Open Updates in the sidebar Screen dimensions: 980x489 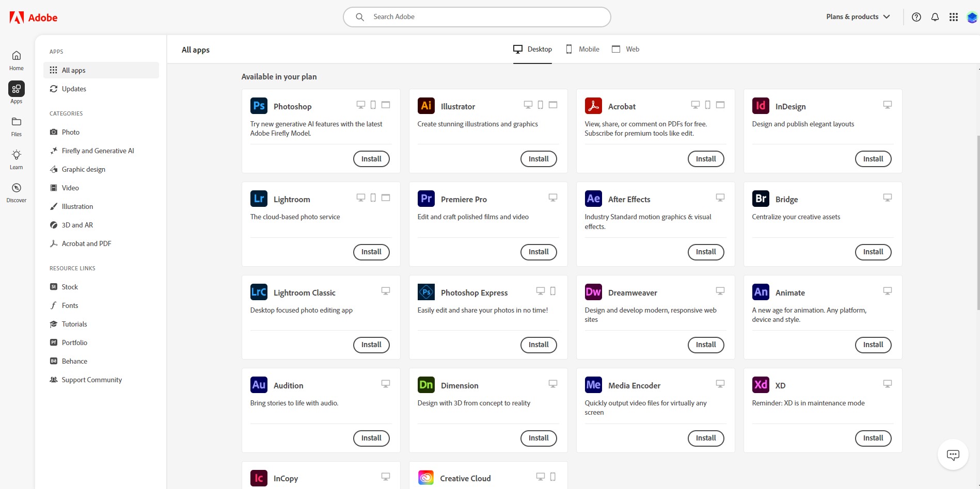click(x=101, y=89)
